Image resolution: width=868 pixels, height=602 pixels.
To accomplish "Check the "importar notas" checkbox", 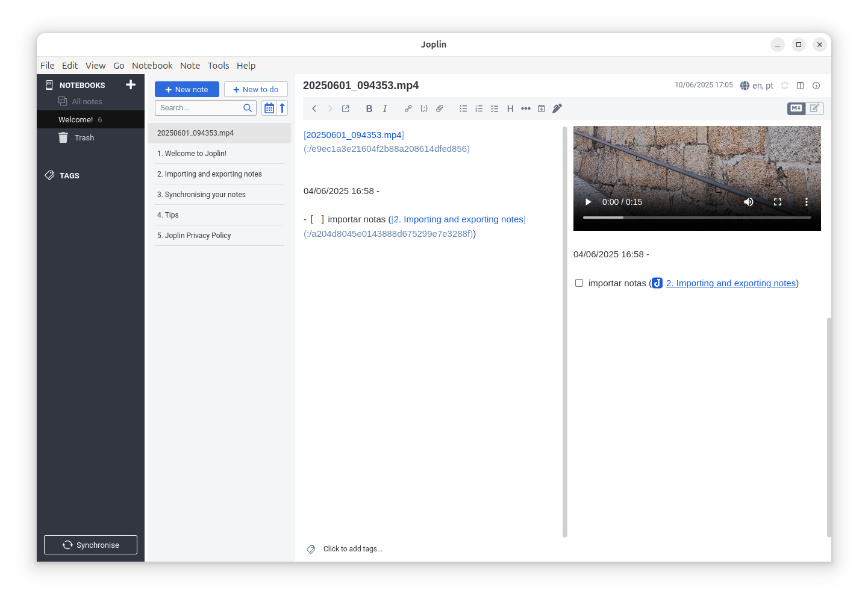I will tap(579, 283).
